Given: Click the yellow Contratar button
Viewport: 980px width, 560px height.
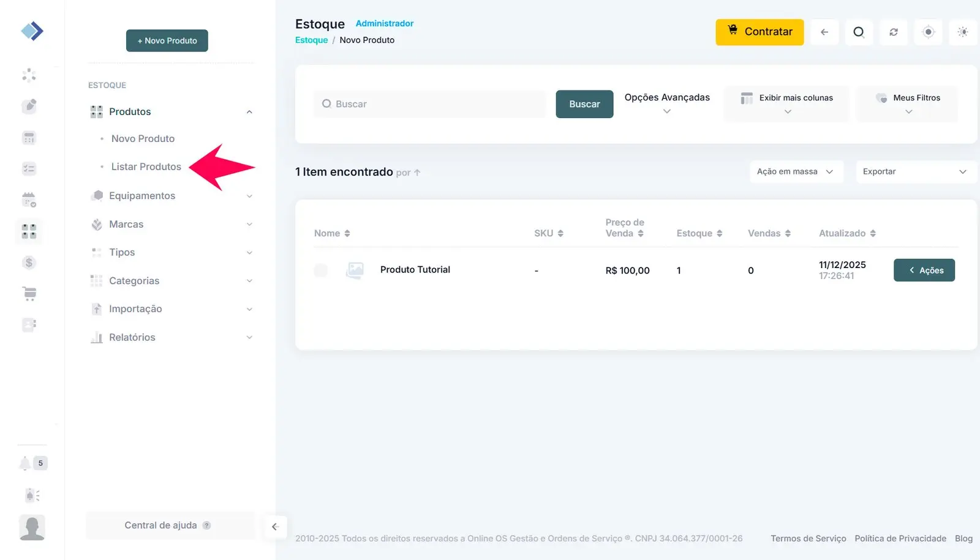Looking at the screenshot, I should (759, 32).
